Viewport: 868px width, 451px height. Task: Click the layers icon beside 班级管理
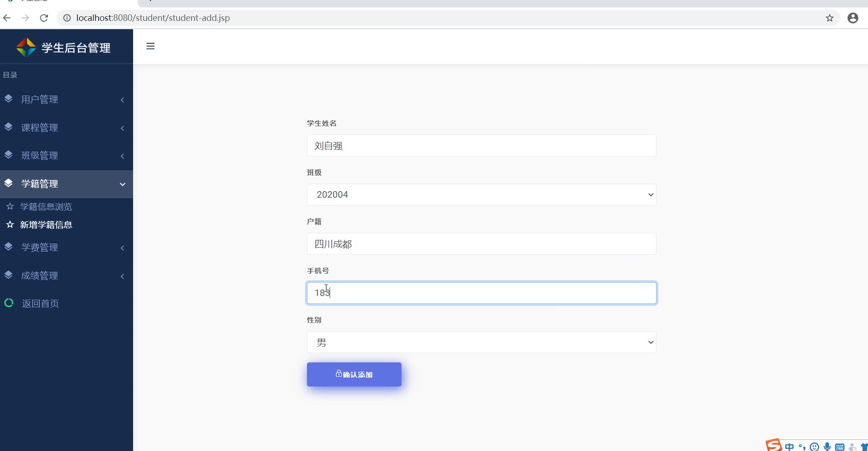point(8,155)
